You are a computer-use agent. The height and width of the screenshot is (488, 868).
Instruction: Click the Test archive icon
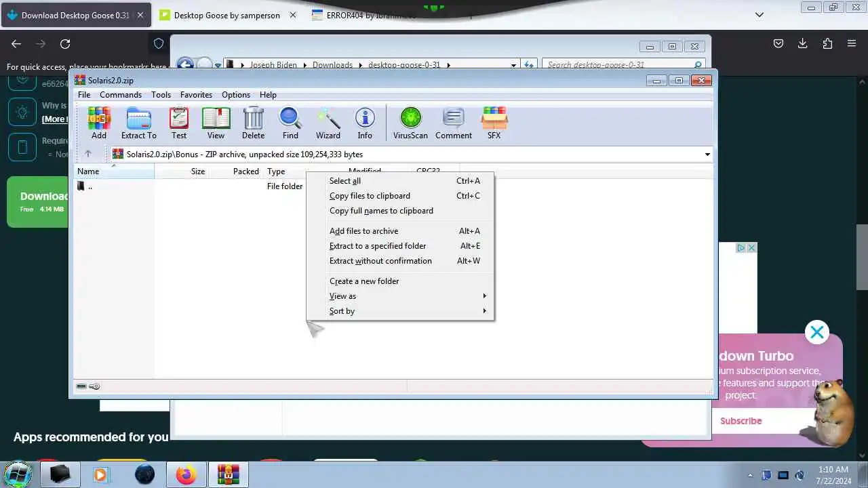(x=179, y=123)
